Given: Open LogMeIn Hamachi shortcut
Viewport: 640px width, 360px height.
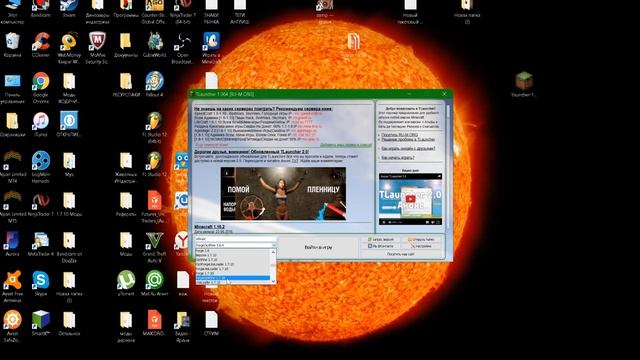Looking at the screenshot, I should 40,167.
